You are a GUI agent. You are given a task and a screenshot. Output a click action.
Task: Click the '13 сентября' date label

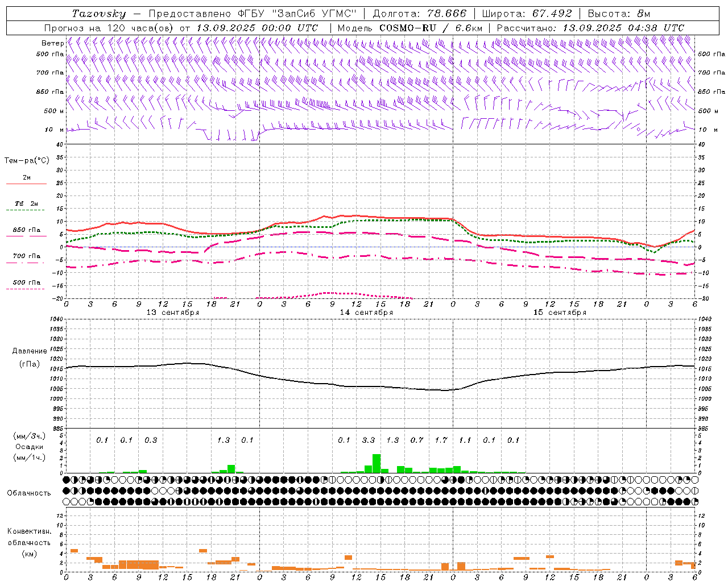click(x=173, y=313)
